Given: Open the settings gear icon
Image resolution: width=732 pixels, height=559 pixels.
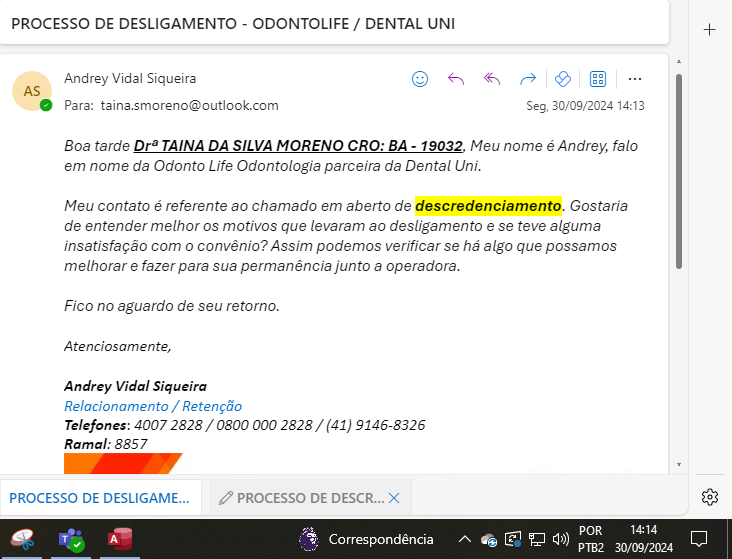Looking at the screenshot, I should pyautogui.click(x=710, y=497).
